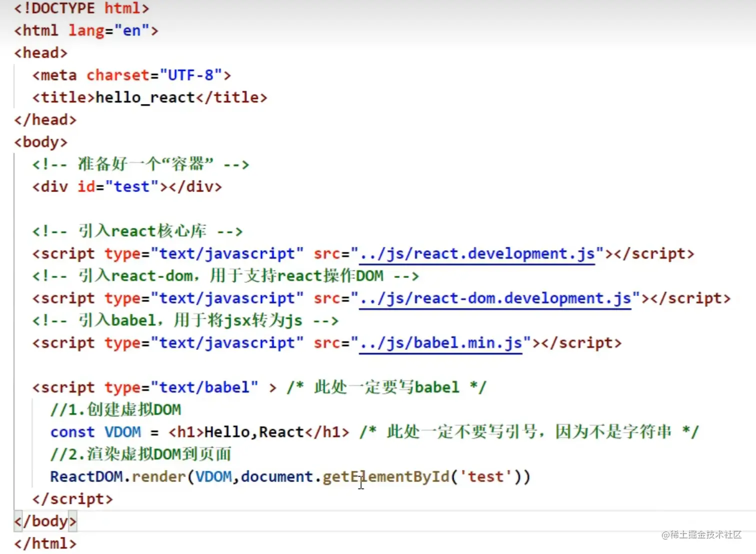The image size is (756, 554).
Task: Click the underlined ../js/react.development.js path
Action: click(x=477, y=253)
